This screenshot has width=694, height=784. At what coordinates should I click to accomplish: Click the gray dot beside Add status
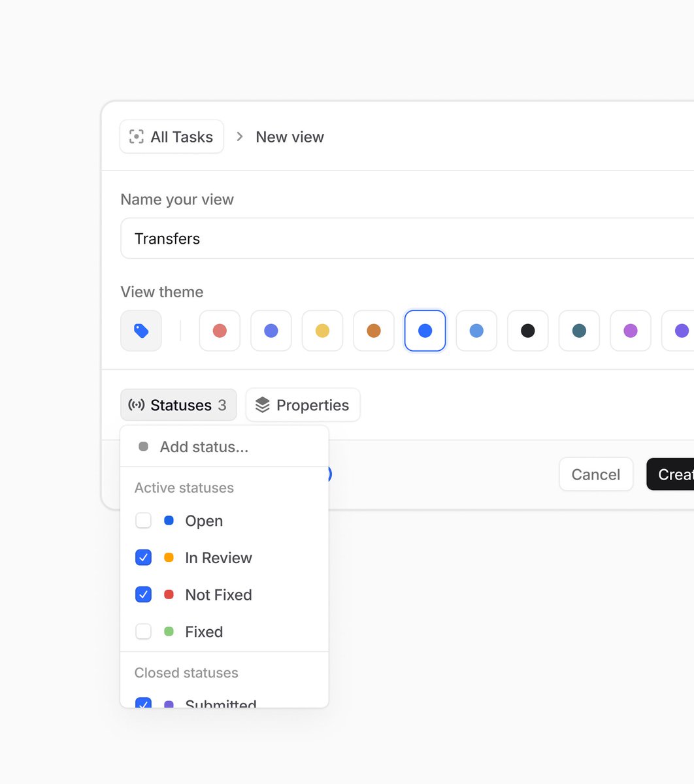pyautogui.click(x=143, y=447)
